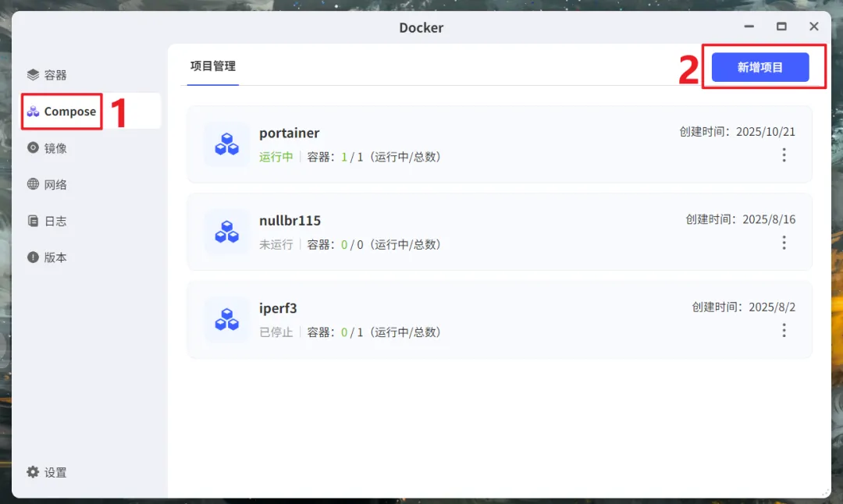Click the 日志 document icon
The height and width of the screenshot is (504, 843).
point(33,221)
